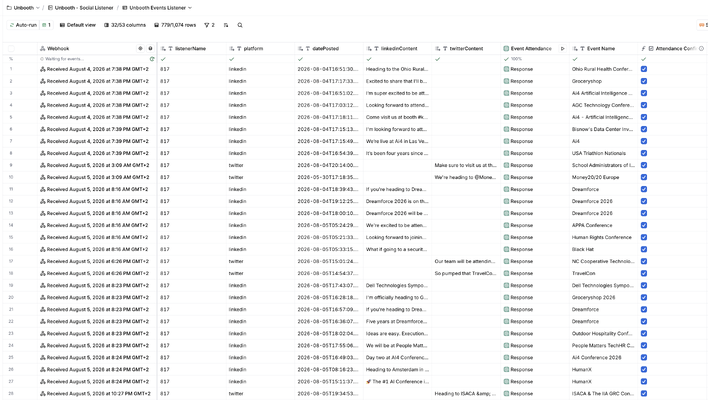Toggle Attendance checkbox for Black Hat row
Image resolution: width=708 pixels, height=400 pixels.
644,249
